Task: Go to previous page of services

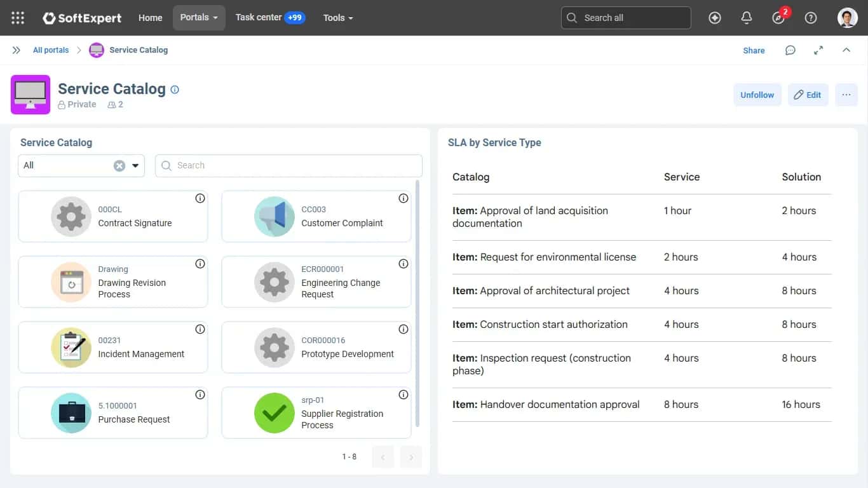Action: (383, 457)
